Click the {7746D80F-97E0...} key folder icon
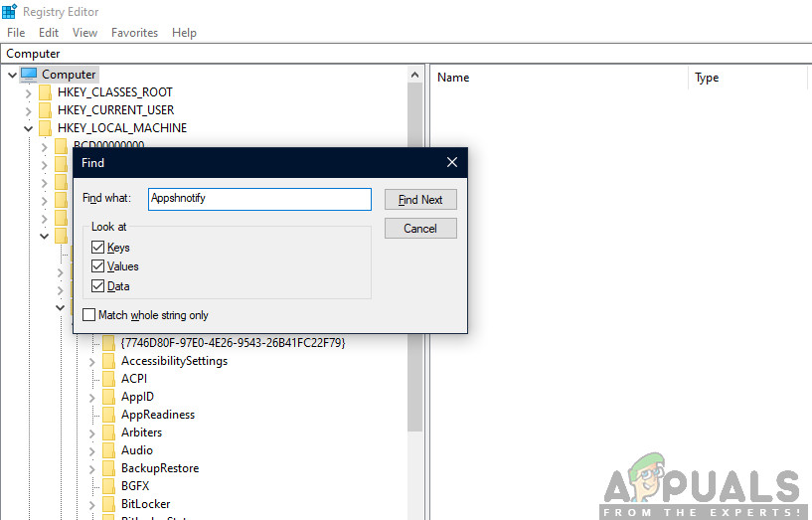Screen dimensions: 812x520 pos(108,343)
